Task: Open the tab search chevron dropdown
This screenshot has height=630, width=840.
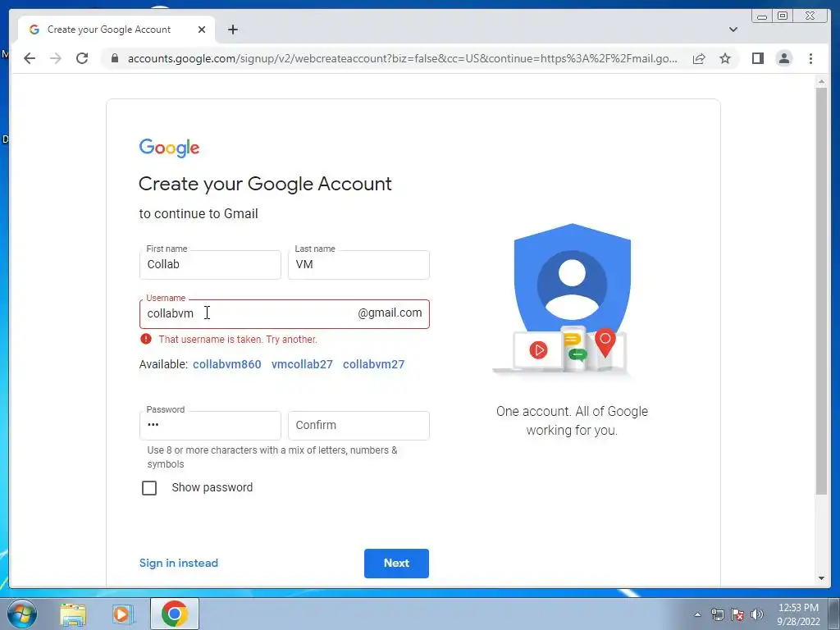Action: click(733, 30)
